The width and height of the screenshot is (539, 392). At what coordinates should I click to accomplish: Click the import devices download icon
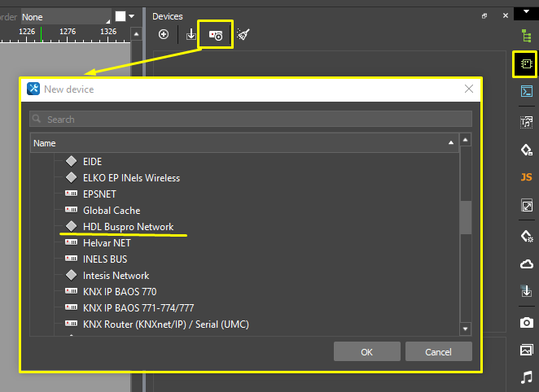click(191, 34)
